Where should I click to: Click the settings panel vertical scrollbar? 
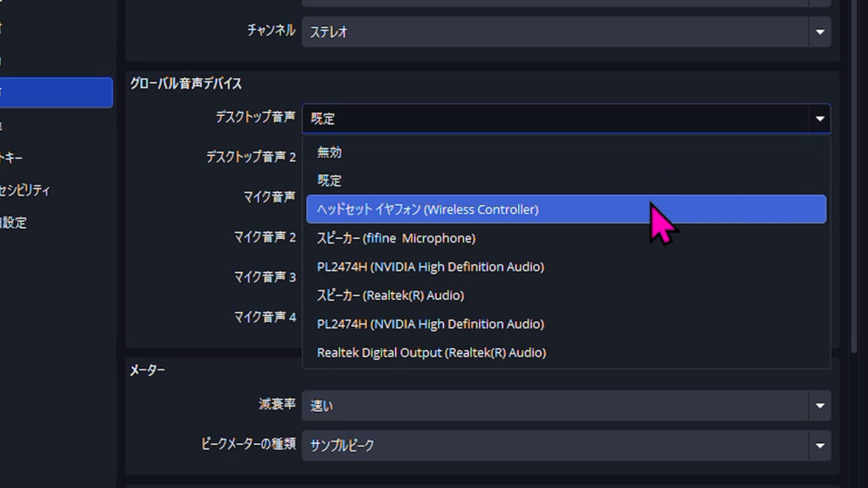(854, 169)
